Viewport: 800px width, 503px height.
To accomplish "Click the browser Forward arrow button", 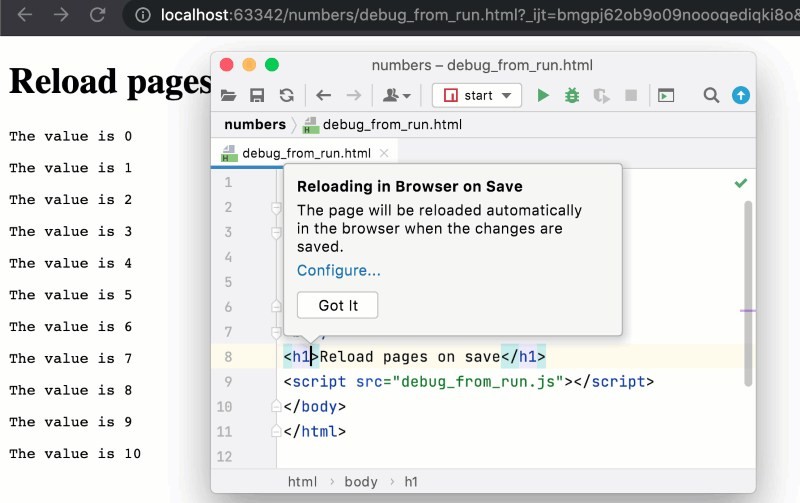I will [61, 15].
